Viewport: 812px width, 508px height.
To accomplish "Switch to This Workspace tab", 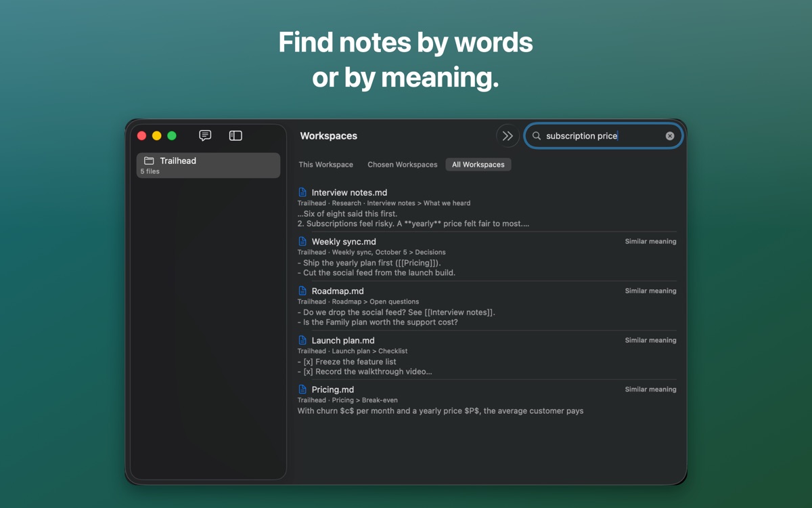I will [326, 165].
